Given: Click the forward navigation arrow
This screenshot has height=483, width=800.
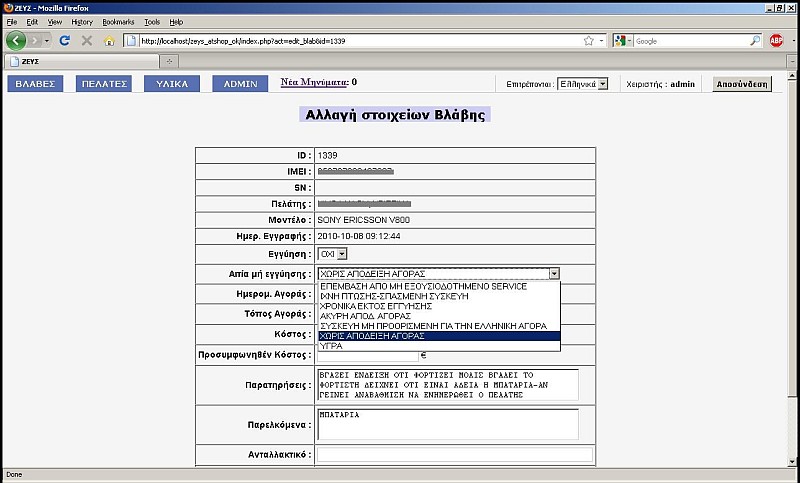Looking at the screenshot, I should 35,40.
